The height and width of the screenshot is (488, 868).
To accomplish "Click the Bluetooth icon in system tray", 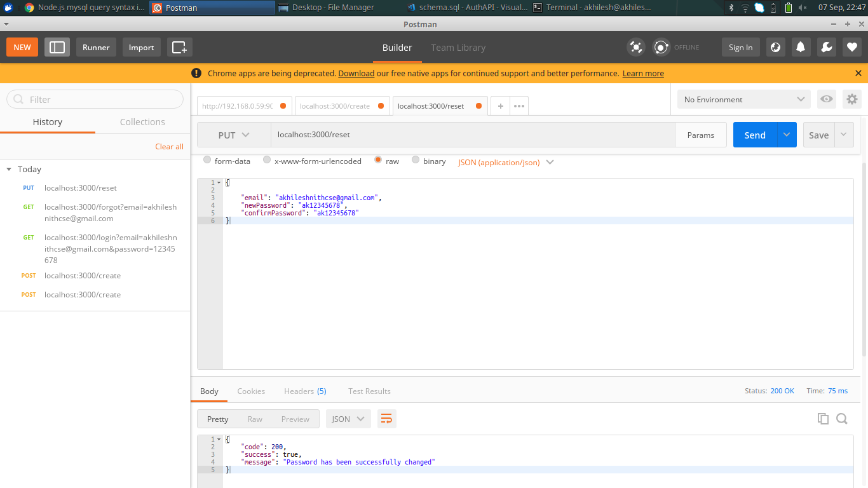I will 731,8.
